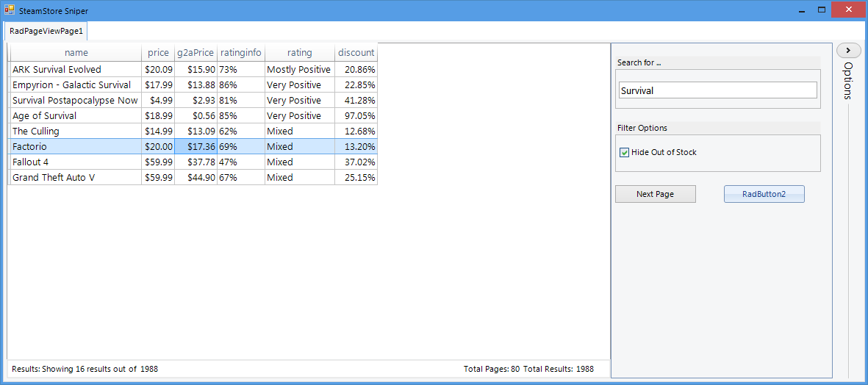
Task: Click the 73% ratinginfo cell
Action: click(241, 69)
